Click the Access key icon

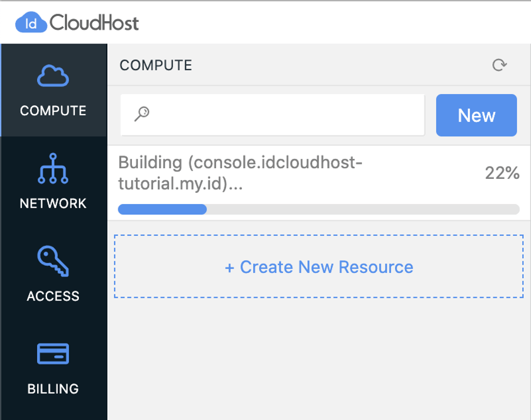(53, 262)
